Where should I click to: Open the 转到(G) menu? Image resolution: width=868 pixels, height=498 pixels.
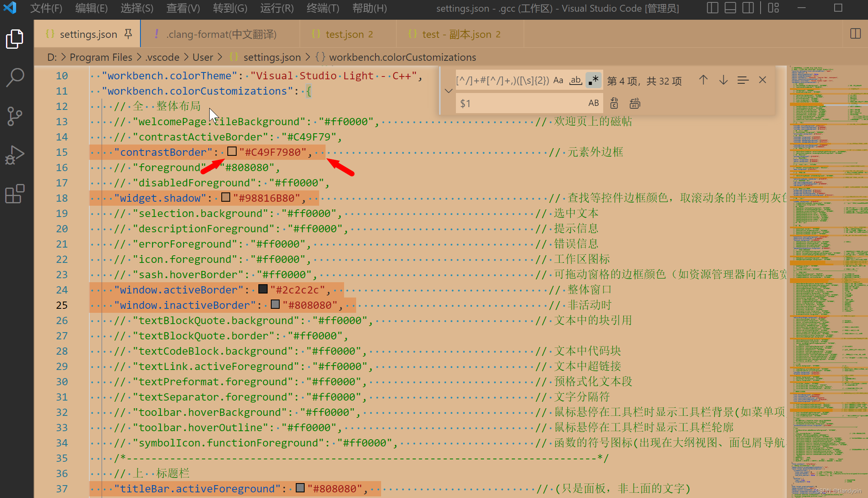tap(230, 8)
